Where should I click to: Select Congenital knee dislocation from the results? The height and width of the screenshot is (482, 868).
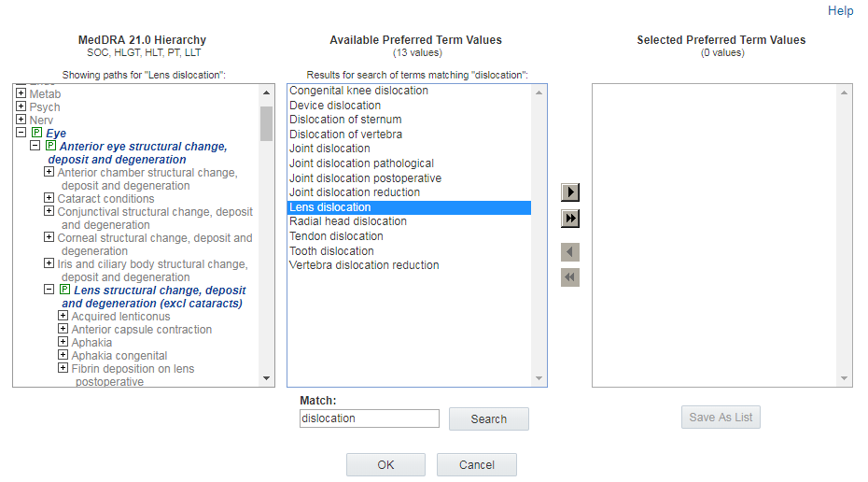tap(358, 91)
